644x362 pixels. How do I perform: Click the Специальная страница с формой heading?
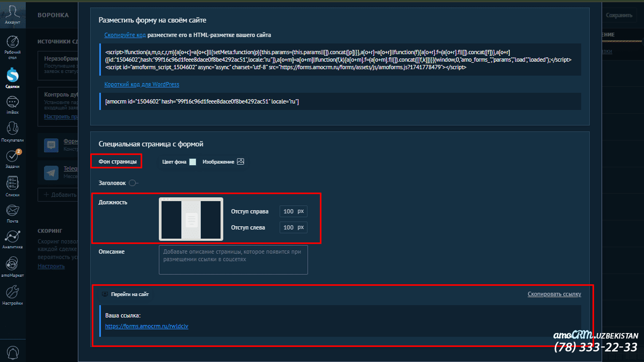(x=151, y=144)
